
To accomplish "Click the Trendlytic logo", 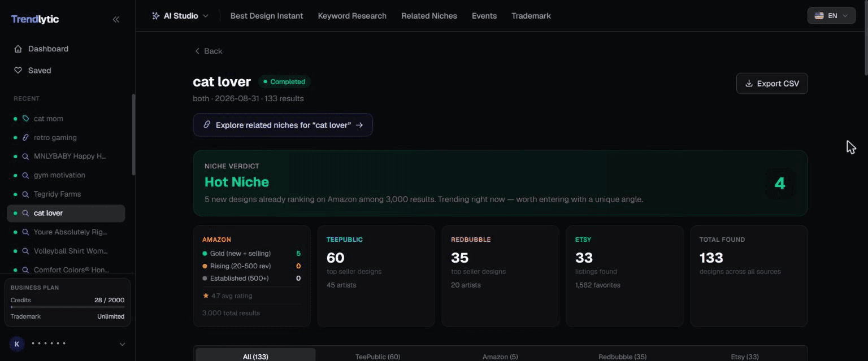I will click(x=35, y=19).
